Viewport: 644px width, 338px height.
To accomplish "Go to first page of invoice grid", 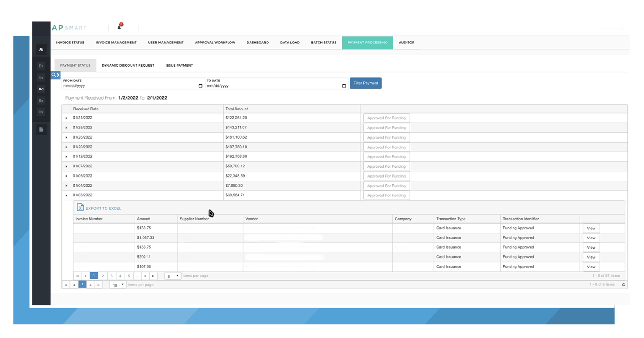I will (x=78, y=276).
